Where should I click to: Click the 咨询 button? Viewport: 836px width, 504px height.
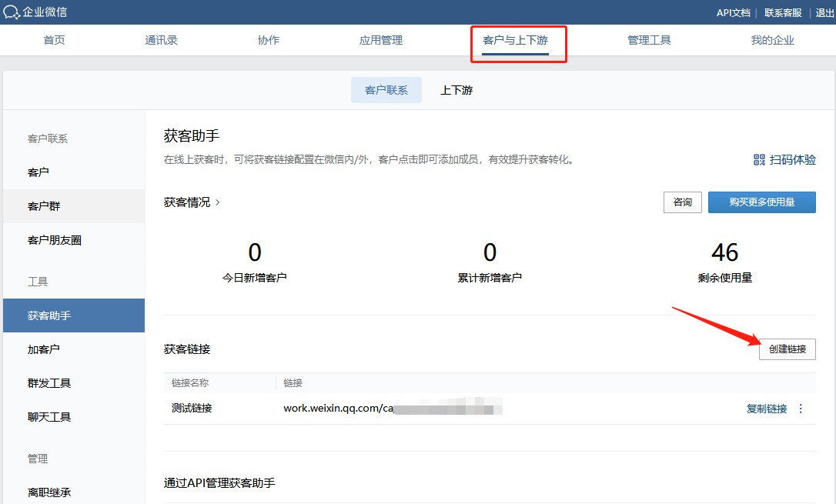point(682,202)
